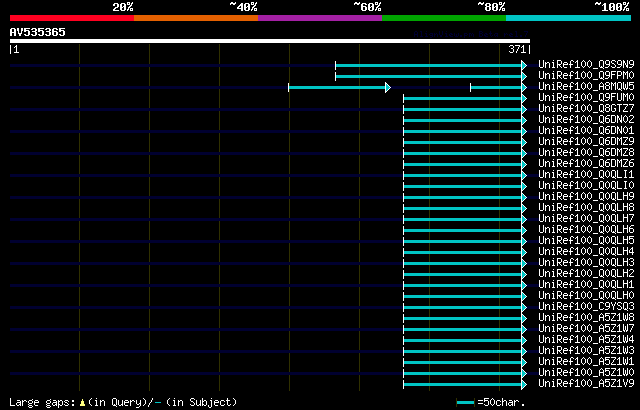Click the purple ~60% identity legend segment
This screenshot has height=410, width=640.
click(x=320, y=18)
